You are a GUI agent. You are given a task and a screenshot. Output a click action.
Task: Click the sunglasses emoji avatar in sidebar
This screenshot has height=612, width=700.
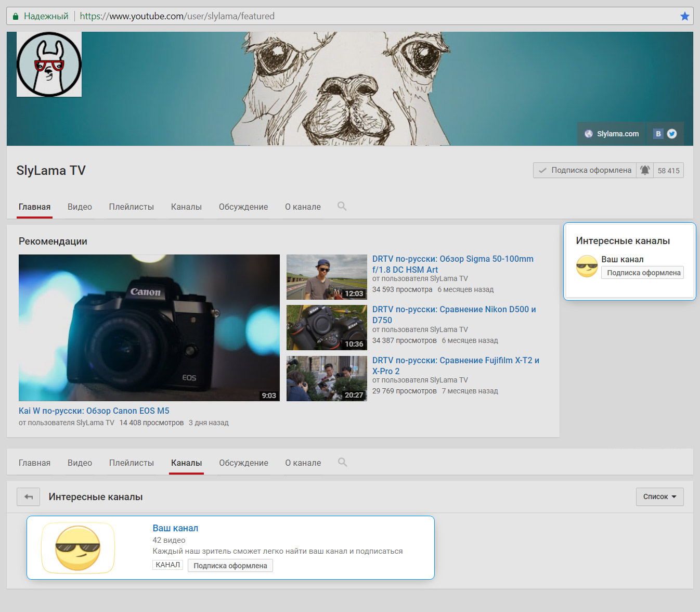click(587, 266)
